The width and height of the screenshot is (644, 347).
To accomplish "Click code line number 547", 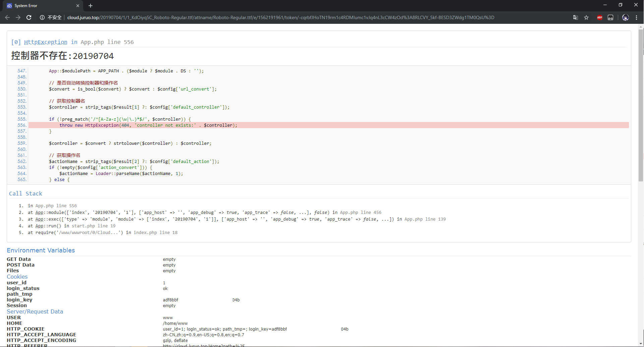I will click(22, 71).
